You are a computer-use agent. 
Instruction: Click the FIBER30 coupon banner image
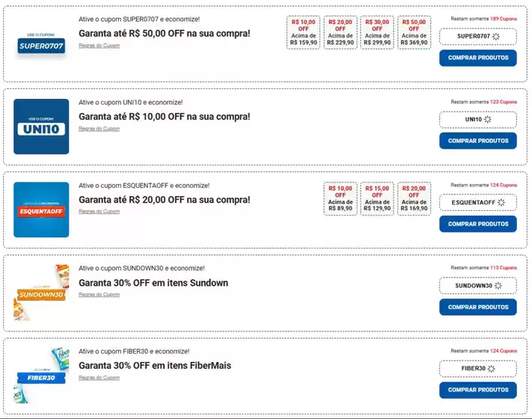(x=41, y=376)
